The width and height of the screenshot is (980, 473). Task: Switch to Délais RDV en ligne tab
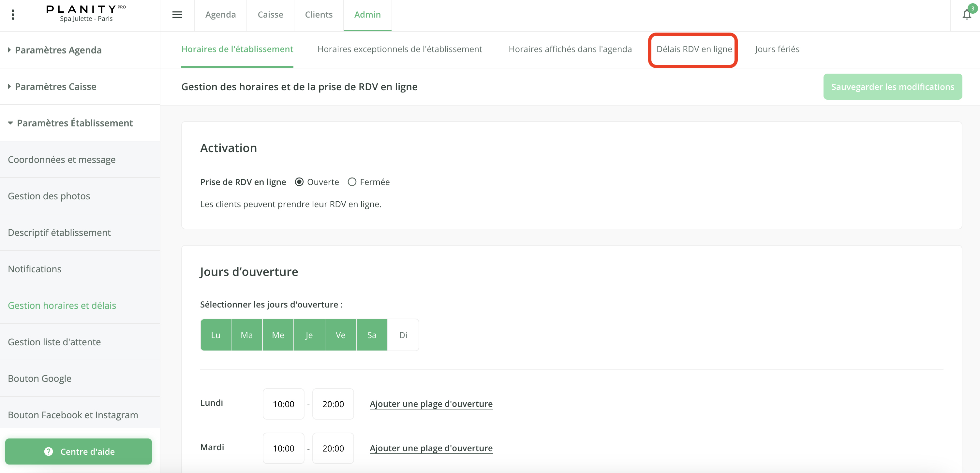coord(693,50)
